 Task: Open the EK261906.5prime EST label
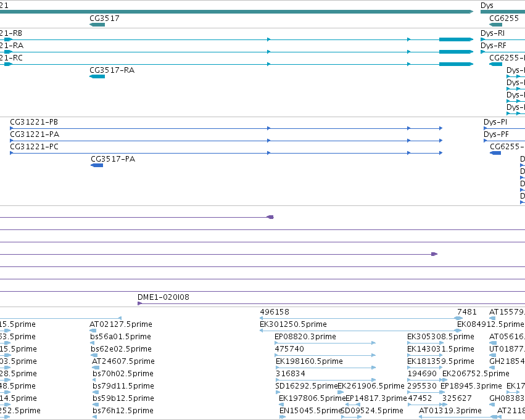coord(371,386)
